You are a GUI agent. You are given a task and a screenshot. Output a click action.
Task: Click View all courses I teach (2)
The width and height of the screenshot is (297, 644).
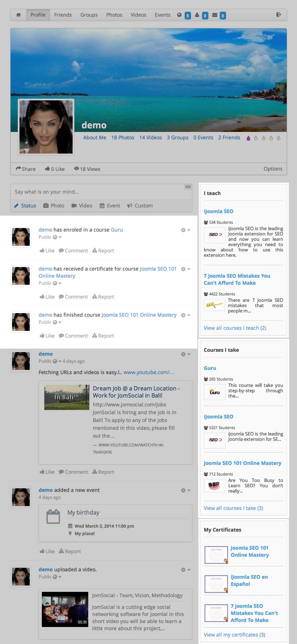pyautogui.click(x=235, y=328)
